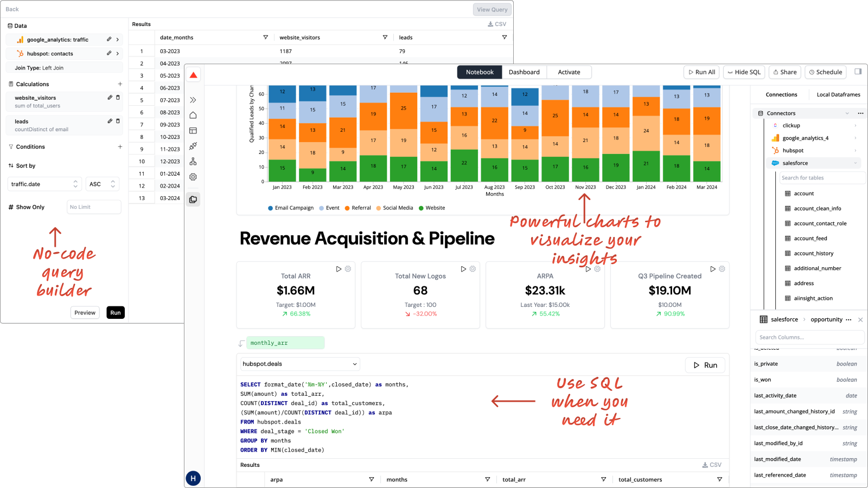Click the plug connections icon in the sidebar

click(x=193, y=146)
